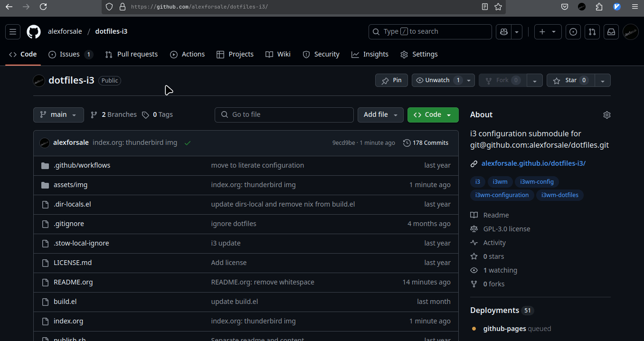Expand the main branch selector
Viewport: 644px width, 341px height.
(58, 115)
